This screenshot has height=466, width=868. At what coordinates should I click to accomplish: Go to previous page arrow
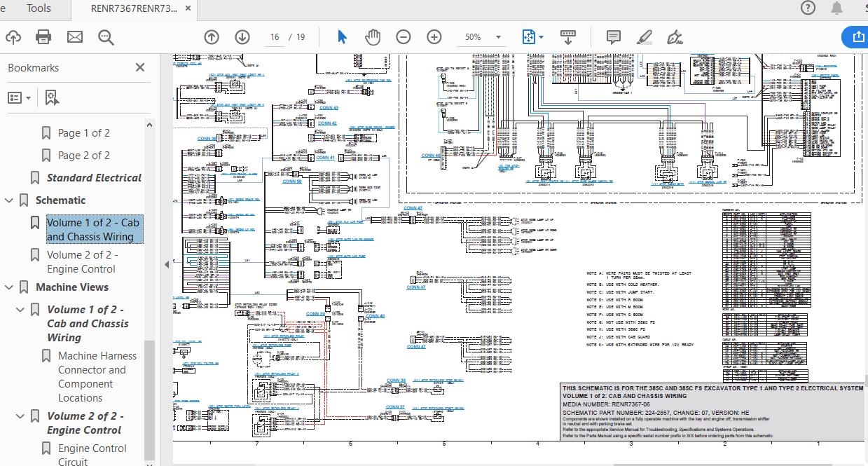(x=212, y=37)
